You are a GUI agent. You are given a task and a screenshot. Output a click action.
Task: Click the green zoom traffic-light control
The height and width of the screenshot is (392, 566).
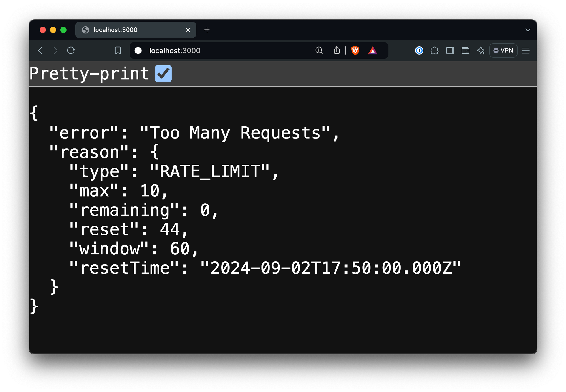pyautogui.click(x=63, y=29)
